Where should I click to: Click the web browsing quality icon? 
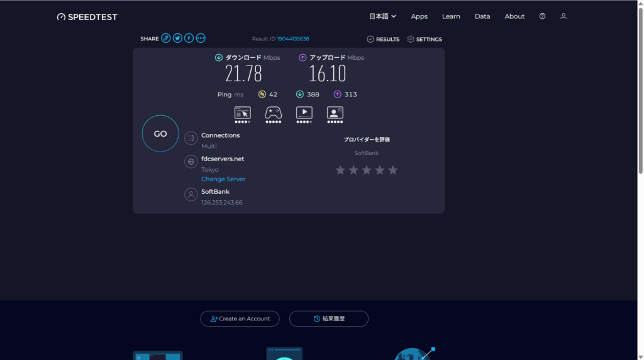(x=242, y=113)
